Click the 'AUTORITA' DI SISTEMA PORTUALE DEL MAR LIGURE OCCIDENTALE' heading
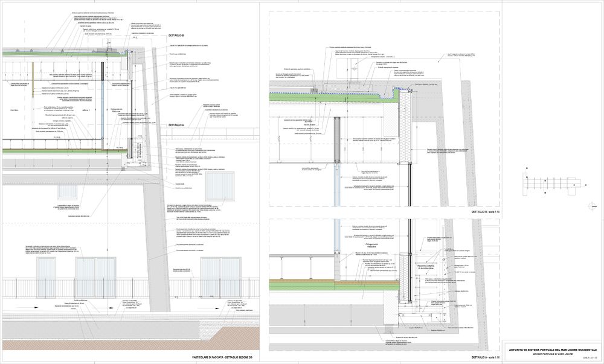 553,350
